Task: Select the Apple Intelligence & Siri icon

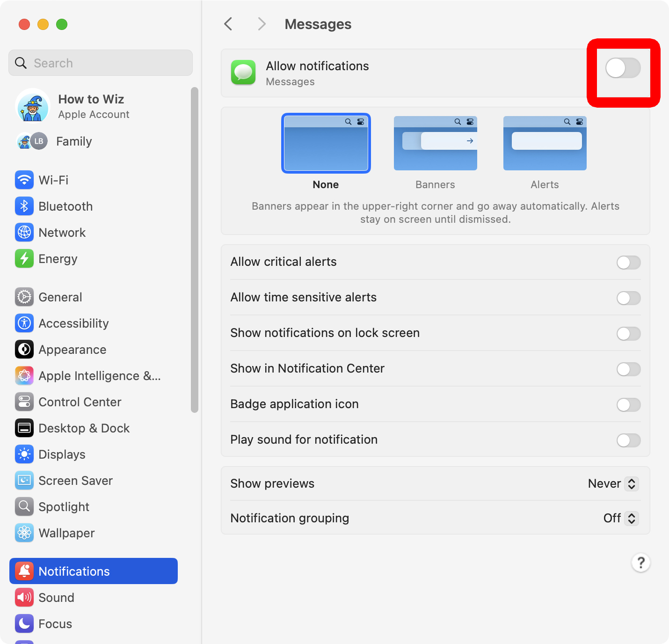Action: [x=24, y=375]
